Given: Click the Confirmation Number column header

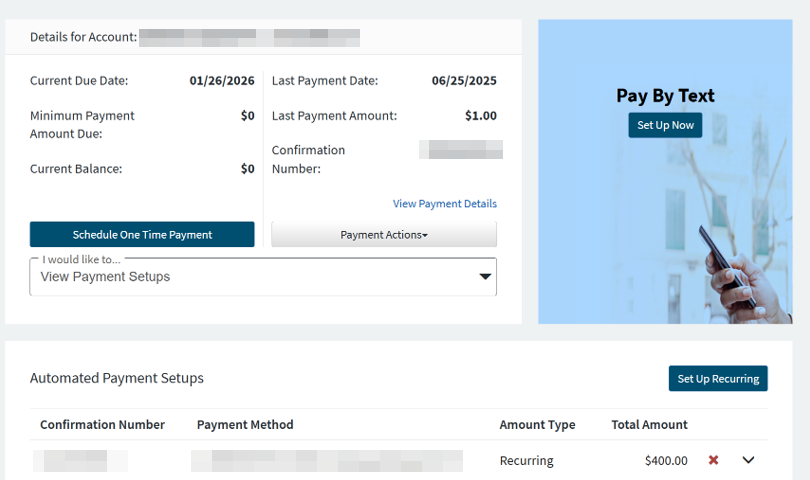Looking at the screenshot, I should pyautogui.click(x=102, y=425).
